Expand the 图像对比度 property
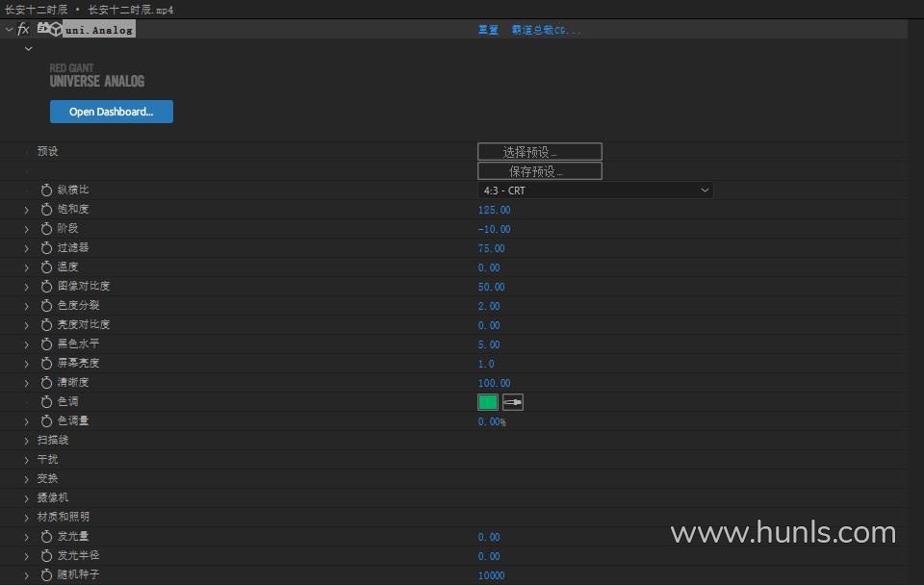 (27, 287)
